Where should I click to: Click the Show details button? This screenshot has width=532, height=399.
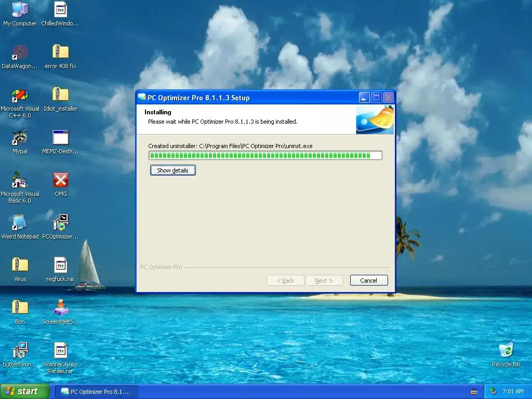point(172,170)
